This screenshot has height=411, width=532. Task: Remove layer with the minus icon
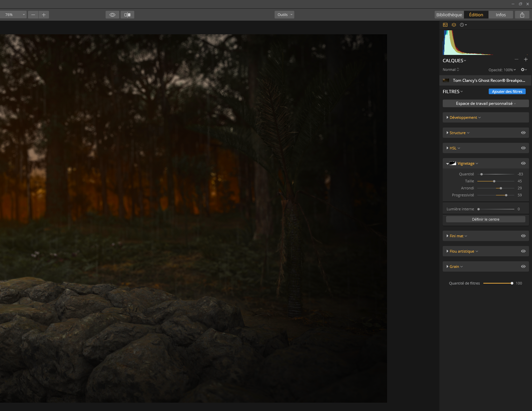tap(516, 59)
